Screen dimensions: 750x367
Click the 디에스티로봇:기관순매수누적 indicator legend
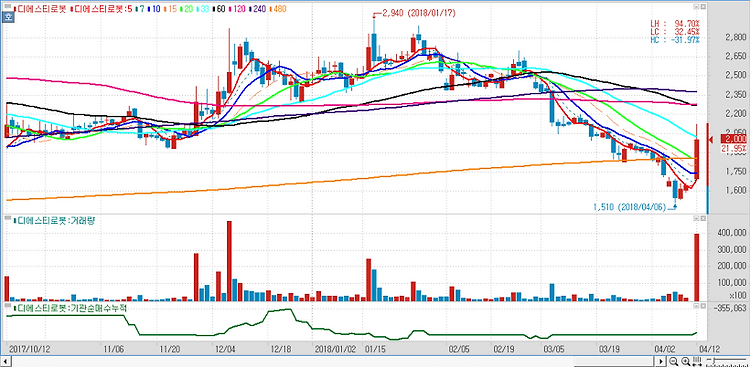pos(70,308)
